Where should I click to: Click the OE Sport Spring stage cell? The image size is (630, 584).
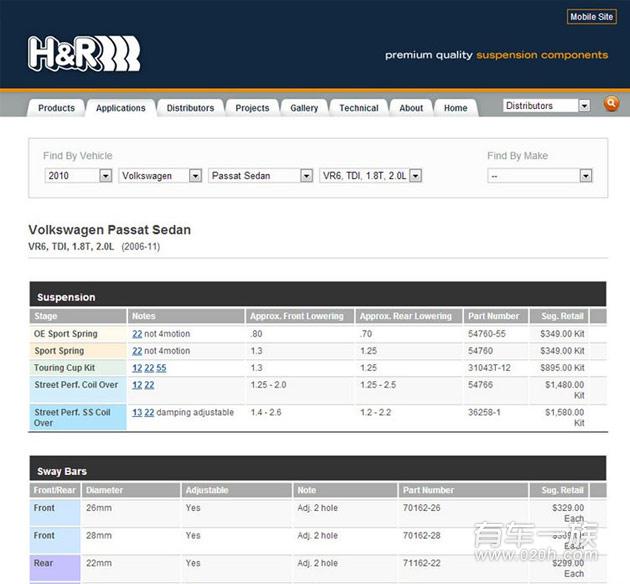pyautogui.click(x=78, y=334)
